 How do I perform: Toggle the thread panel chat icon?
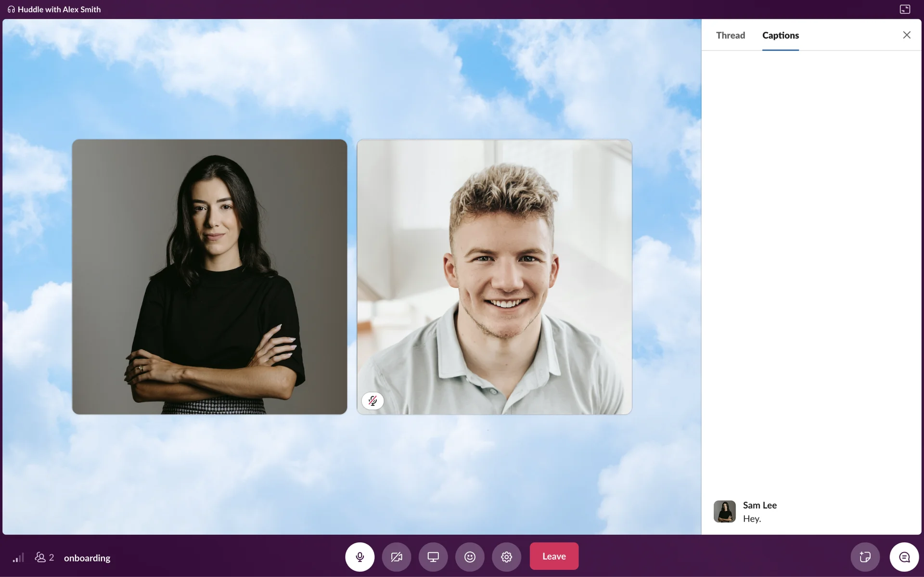pyautogui.click(x=904, y=557)
